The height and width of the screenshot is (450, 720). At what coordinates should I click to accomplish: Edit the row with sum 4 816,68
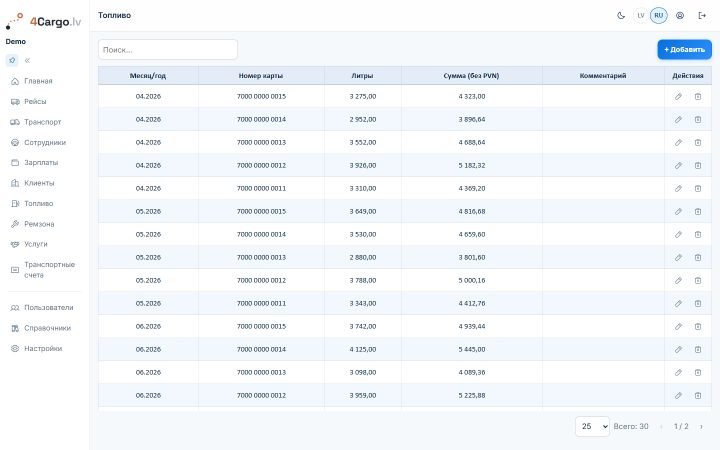pos(678,211)
